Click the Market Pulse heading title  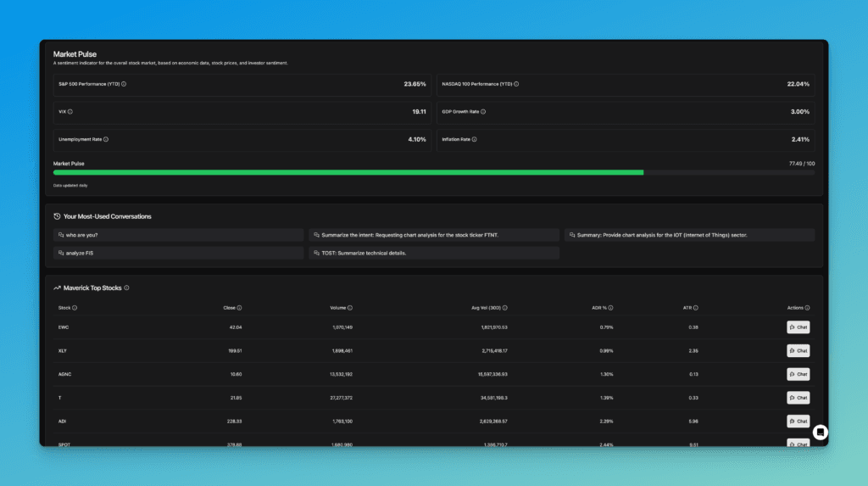(x=75, y=53)
